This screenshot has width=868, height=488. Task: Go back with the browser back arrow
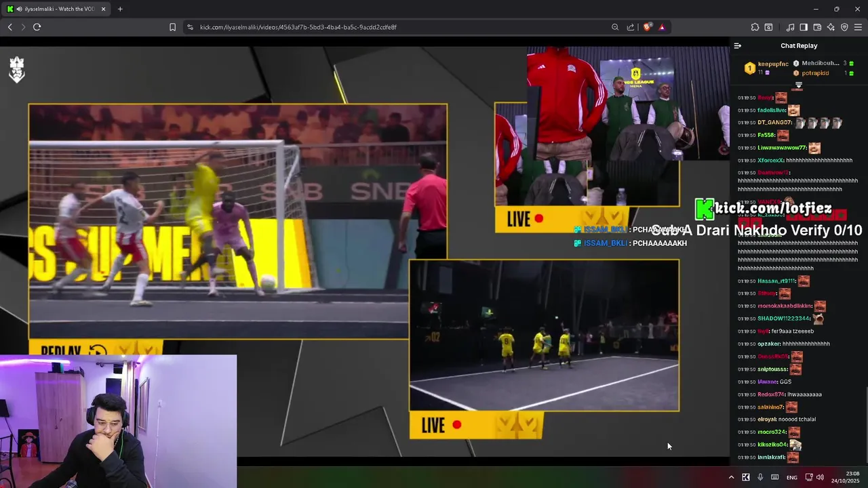[9, 27]
